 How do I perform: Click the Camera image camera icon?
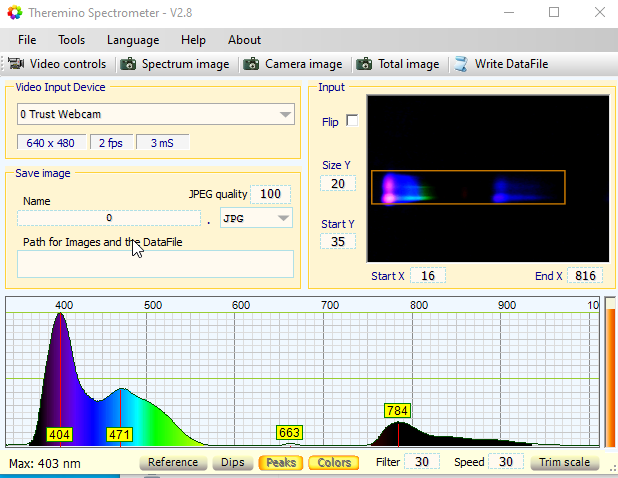click(x=251, y=64)
